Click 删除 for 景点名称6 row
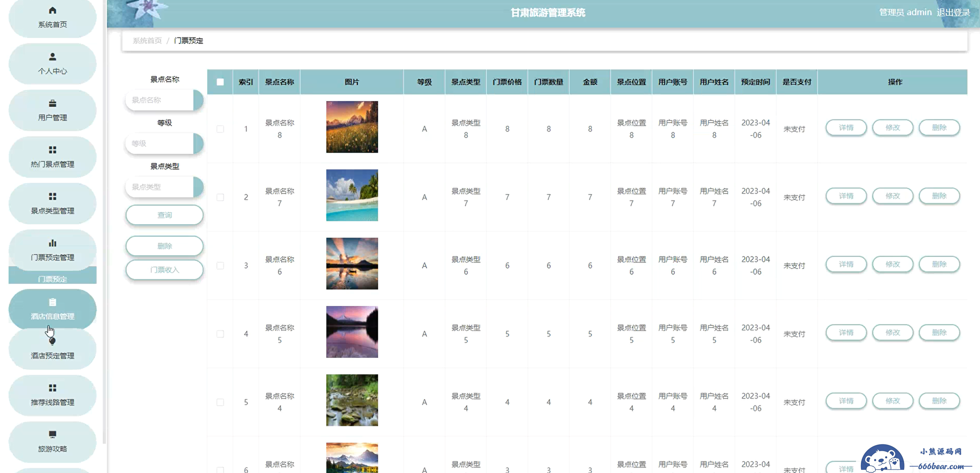980x473 pixels. coord(939,264)
